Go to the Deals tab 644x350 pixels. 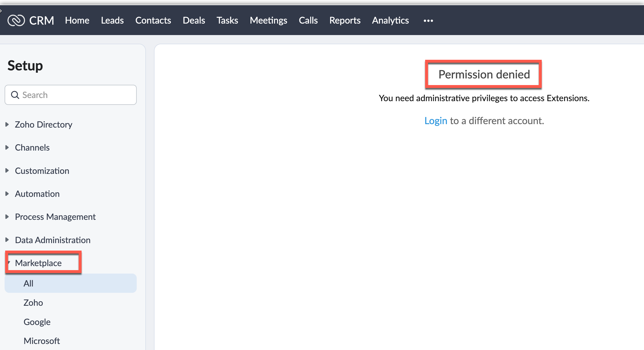coord(194,20)
